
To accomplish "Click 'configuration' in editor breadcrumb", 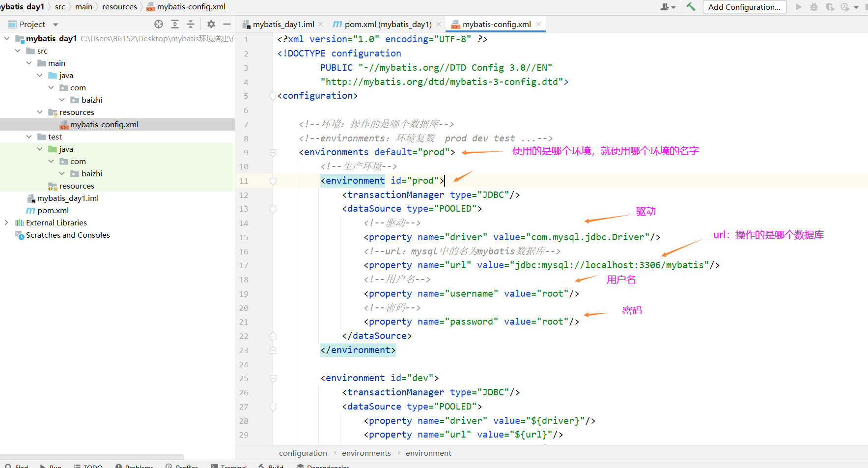I will pyautogui.click(x=303, y=453).
